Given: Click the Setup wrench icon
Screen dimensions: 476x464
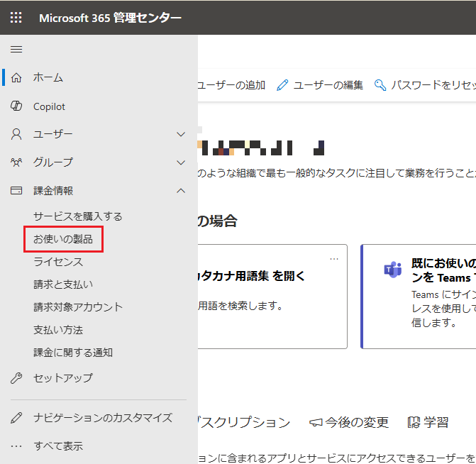Looking at the screenshot, I should pyautogui.click(x=16, y=377).
